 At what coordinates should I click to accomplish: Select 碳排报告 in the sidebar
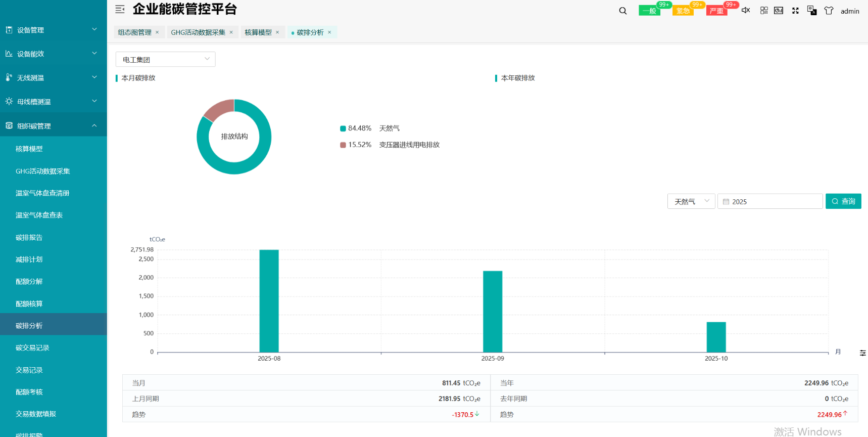[29, 237]
